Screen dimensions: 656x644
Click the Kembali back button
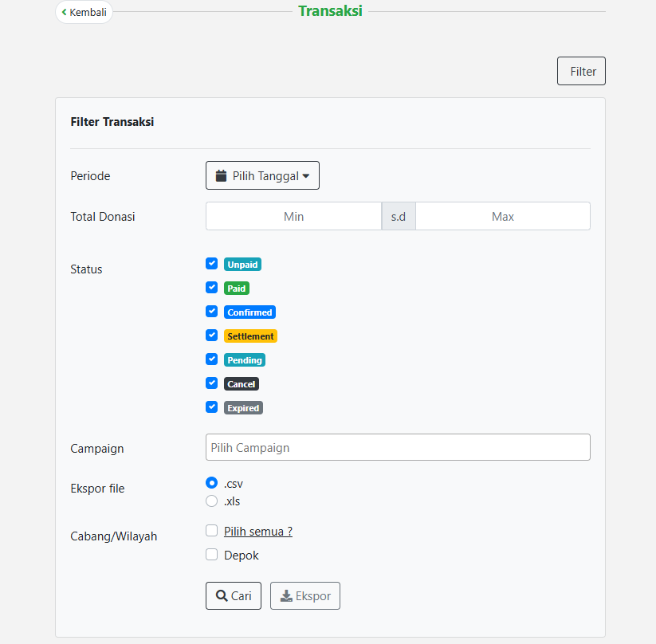(84, 12)
